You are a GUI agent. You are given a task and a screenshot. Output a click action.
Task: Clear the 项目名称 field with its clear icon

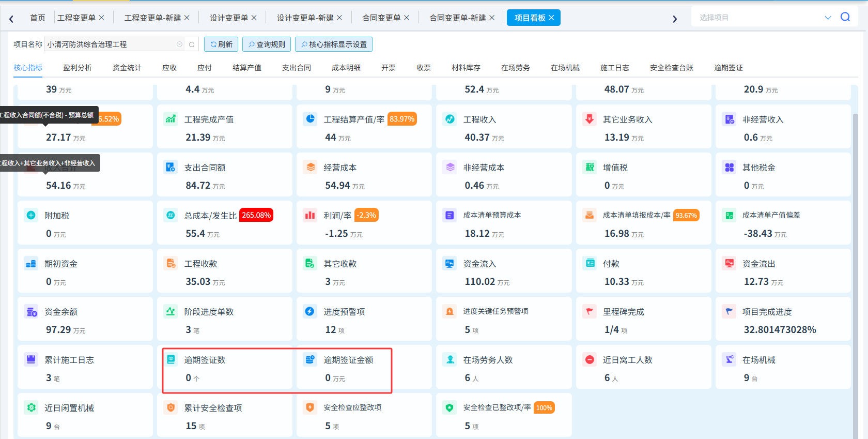(x=180, y=44)
